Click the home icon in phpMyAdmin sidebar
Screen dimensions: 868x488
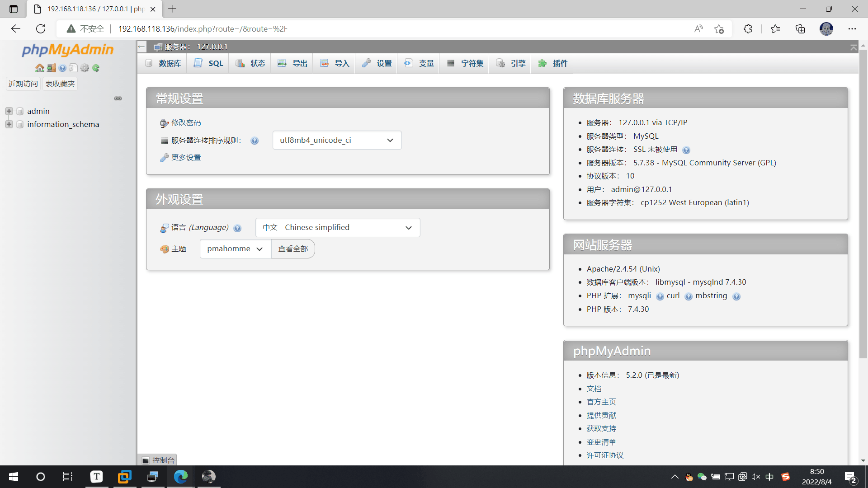[40, 68]
